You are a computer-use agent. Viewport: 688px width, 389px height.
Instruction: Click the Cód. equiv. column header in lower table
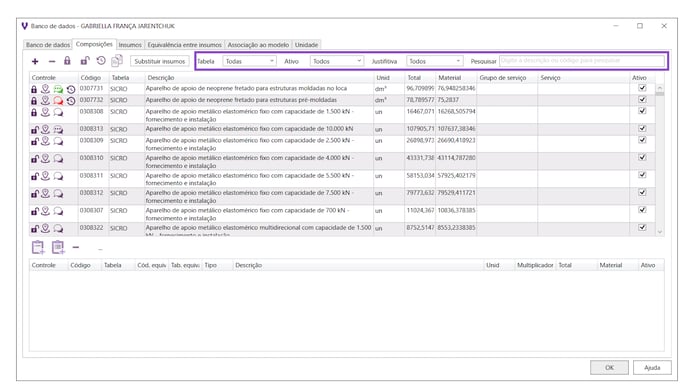pos(151,265)
